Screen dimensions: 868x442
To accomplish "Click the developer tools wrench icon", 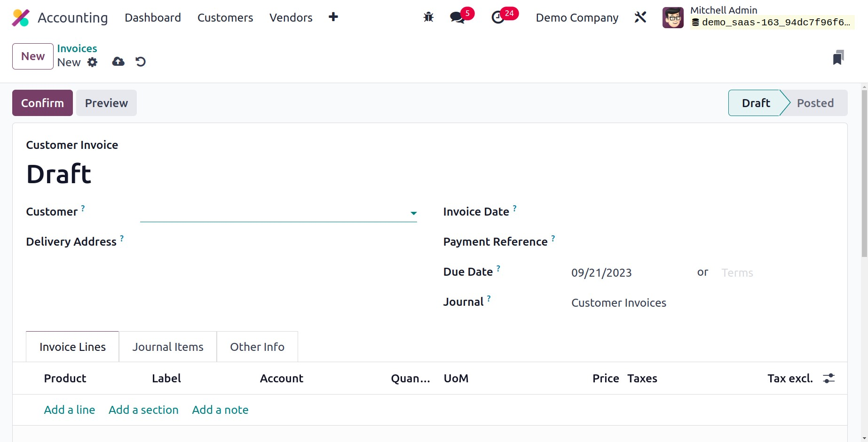I will [640, 17].
